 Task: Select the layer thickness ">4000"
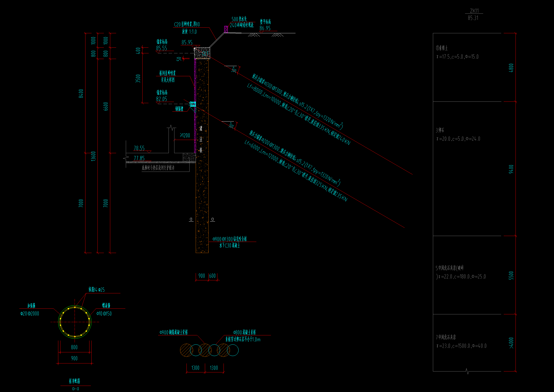coord(511,343)
